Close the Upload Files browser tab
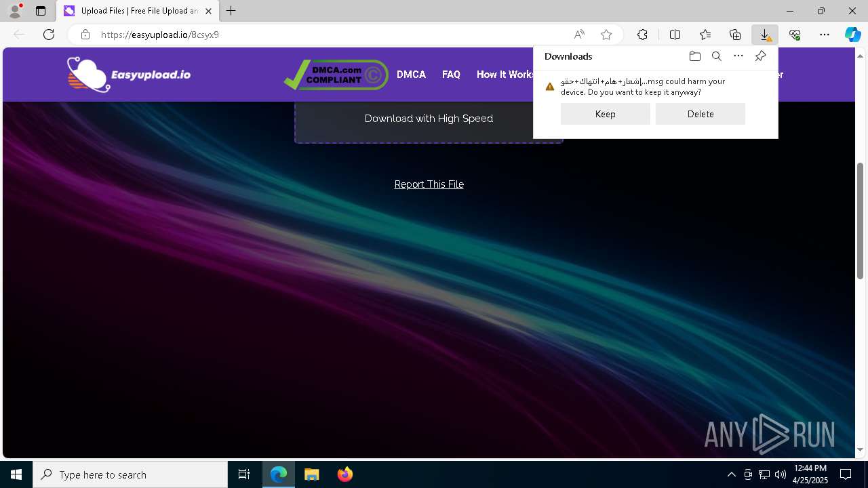The height and width of the screenshot is (488, 868). (208, 11)
